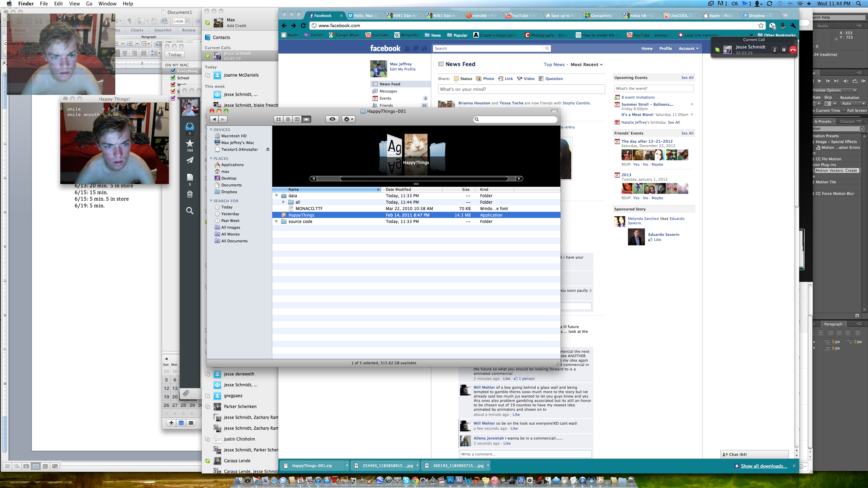Toggle the Work calendar checkbox
This screenshot has height=488, width=868.
coord(173,84)
